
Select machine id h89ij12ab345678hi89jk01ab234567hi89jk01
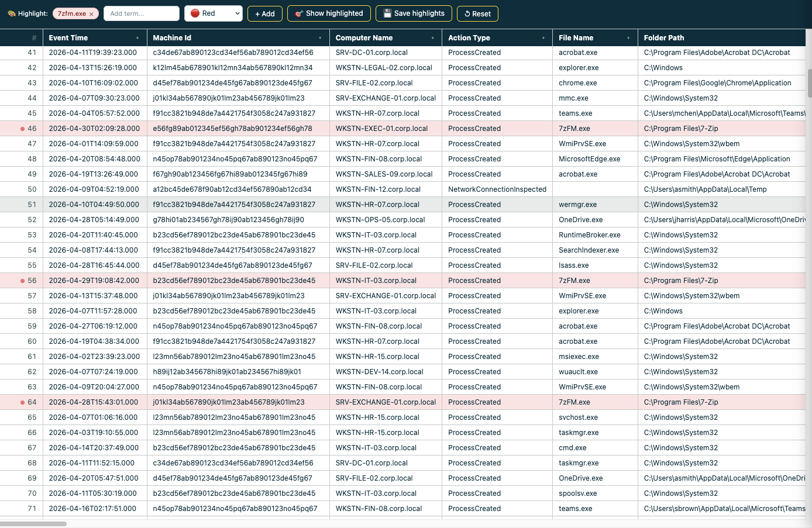pyautogui.click(x=228, y=372)
